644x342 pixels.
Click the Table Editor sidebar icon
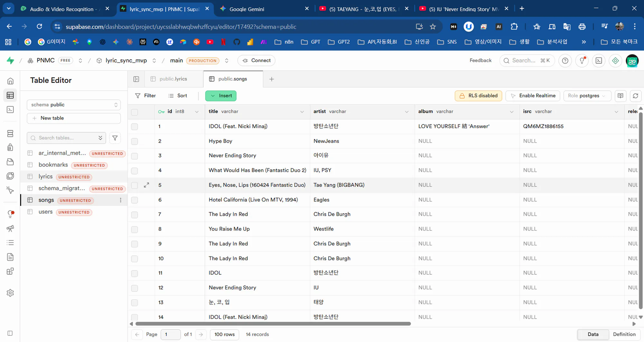pos(10,95)
